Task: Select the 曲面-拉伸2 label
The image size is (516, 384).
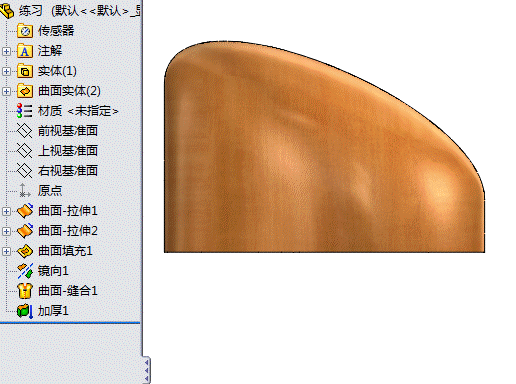Action: pyautogui.click(x=68, y=231)
